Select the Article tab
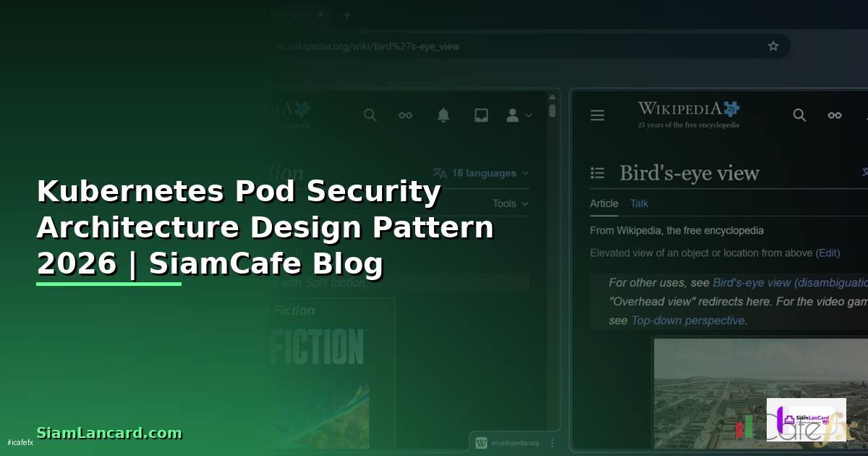Screen dimensions: 868x456 click(x=604, y=203)
